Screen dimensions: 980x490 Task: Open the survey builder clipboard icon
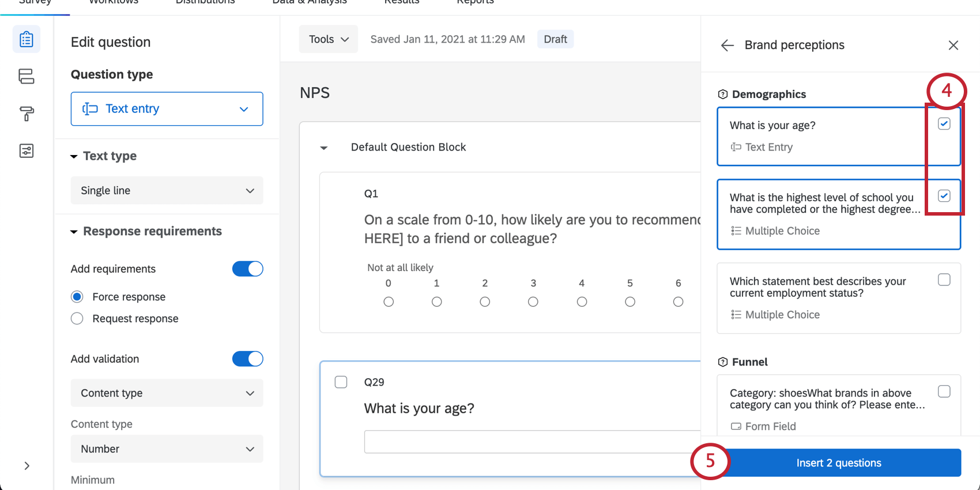point(27,39)
